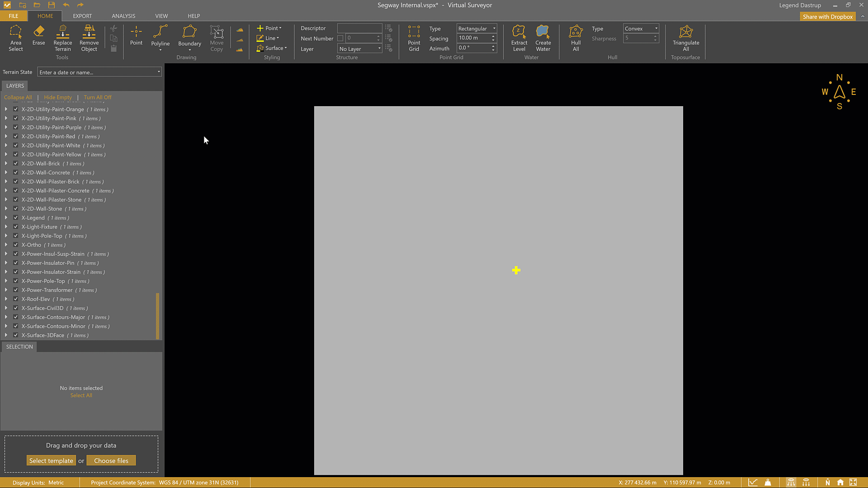868x488 pixels.
Task: Click the Extract Level water tool
Action: 519,38
